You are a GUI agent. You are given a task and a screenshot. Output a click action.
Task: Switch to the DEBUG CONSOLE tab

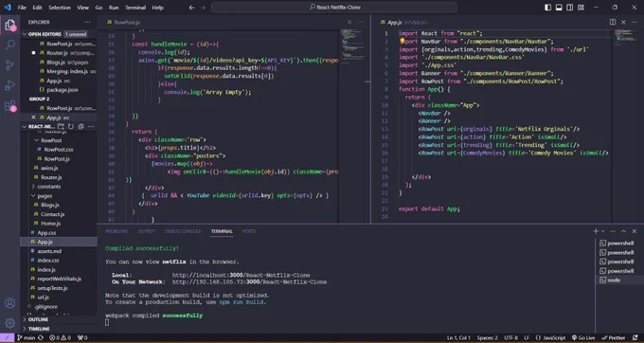point(183,231)
